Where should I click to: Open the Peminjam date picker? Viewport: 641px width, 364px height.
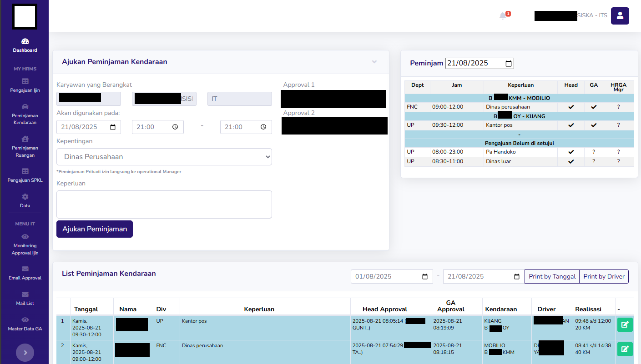tap(509, 64)
